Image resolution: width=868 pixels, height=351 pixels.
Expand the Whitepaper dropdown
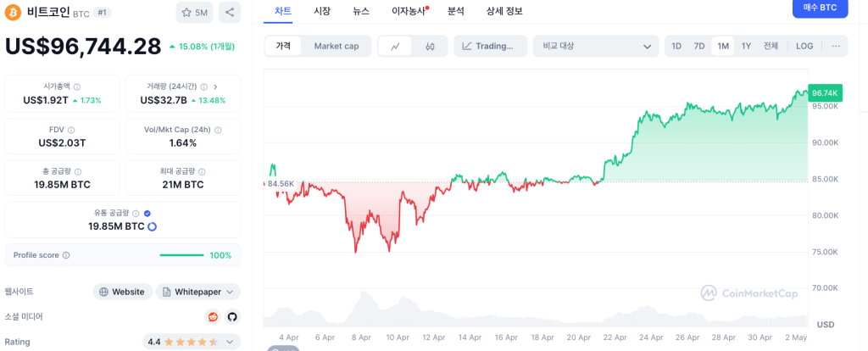pyautogui.click(x=198, y=292)
